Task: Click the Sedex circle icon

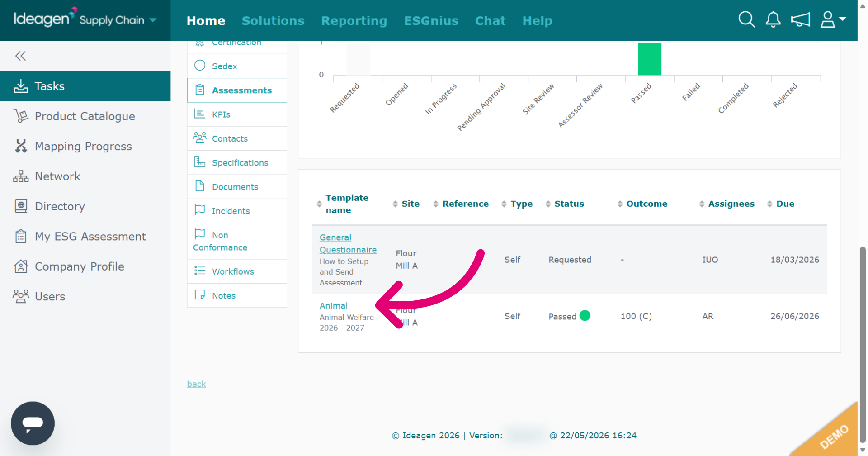Action: [x=200, y=66]
